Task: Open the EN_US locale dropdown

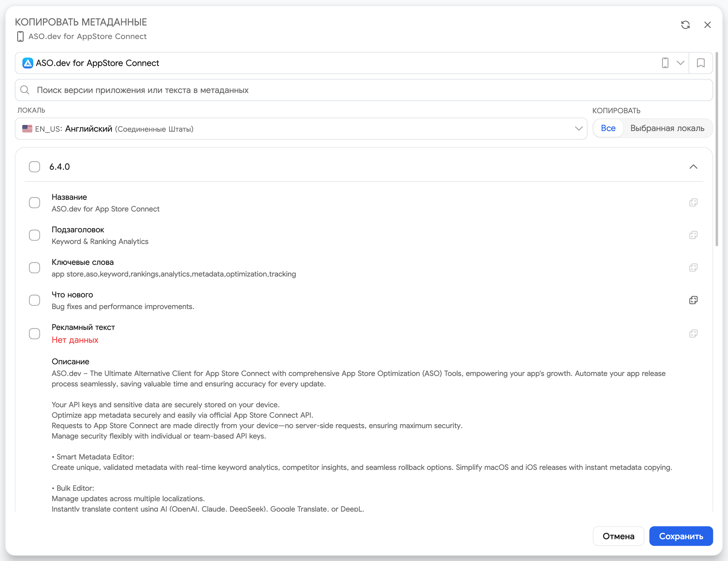Action: click(301, 129)
